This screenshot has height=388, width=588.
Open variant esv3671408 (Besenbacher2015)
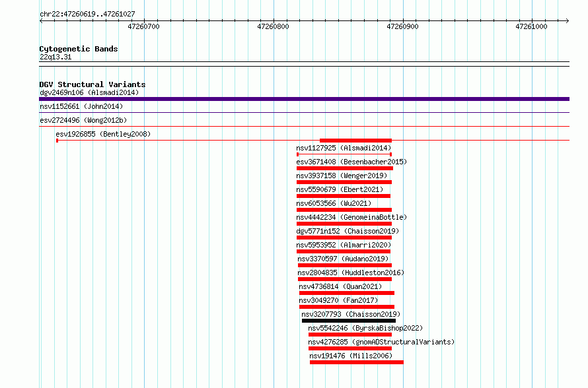(351, 162)
